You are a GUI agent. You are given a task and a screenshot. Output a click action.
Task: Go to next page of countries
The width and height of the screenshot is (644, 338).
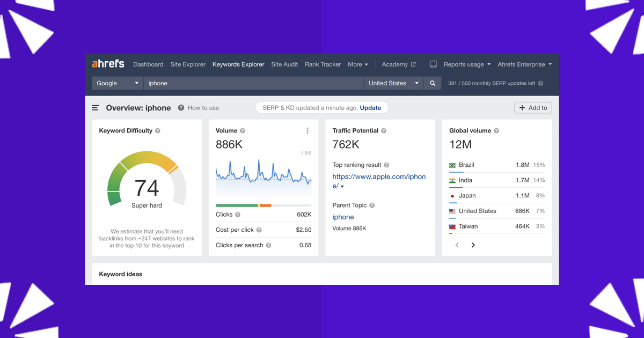click(x=473, y=245)
